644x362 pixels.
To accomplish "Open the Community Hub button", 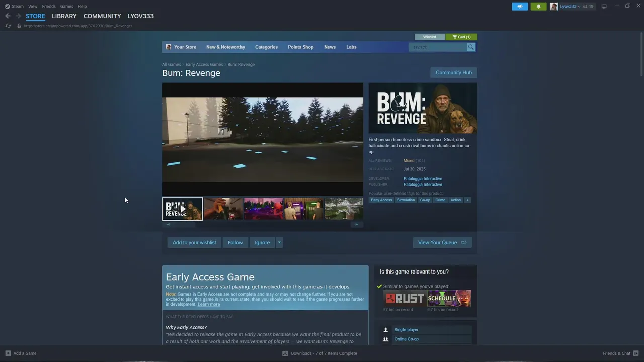I will pos(453,72).
